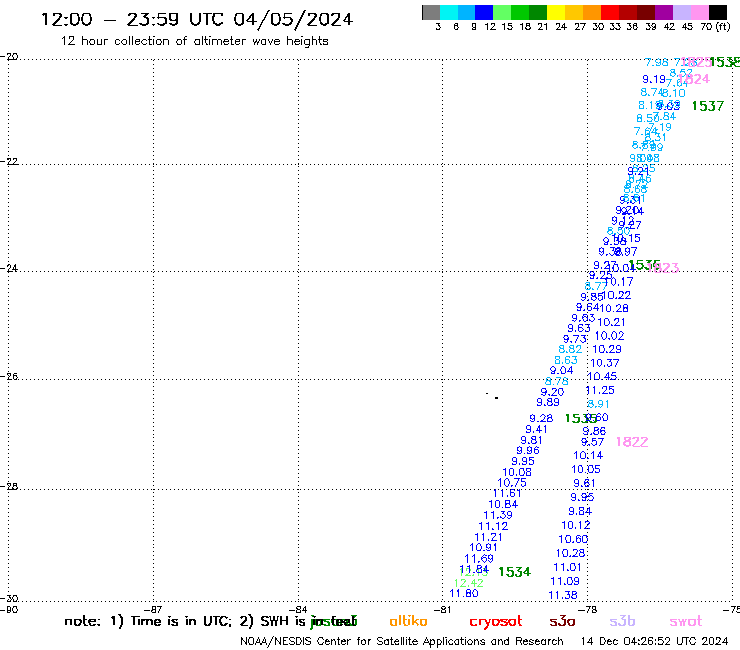This screenshot has width=740, height=650.
Task: Click the latitude axis label '-28'
Action: point(9,486)
